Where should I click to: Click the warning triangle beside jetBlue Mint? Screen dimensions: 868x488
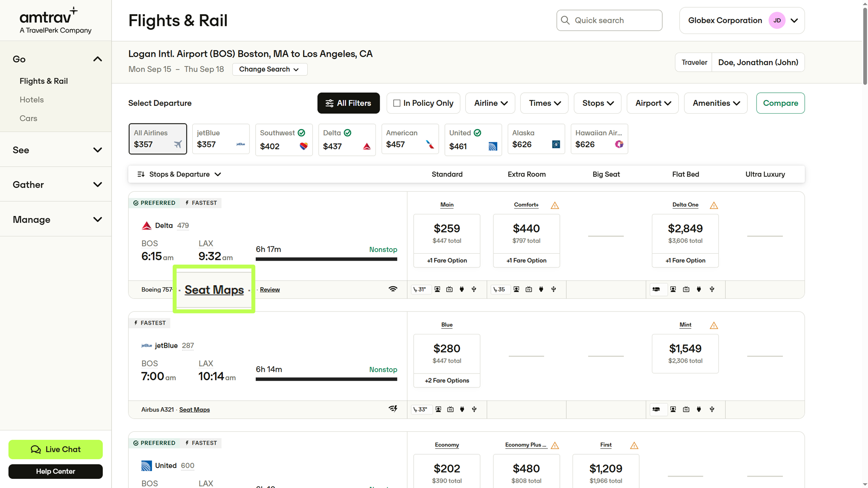[714, 325]
